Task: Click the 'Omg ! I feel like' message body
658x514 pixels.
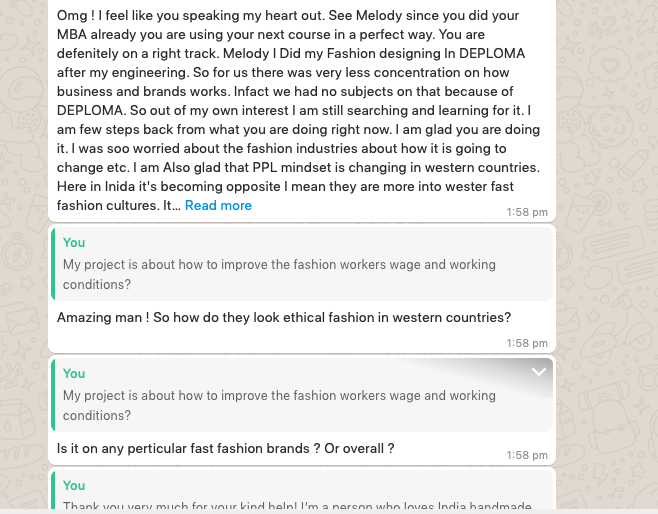Action: click(298, 110)
